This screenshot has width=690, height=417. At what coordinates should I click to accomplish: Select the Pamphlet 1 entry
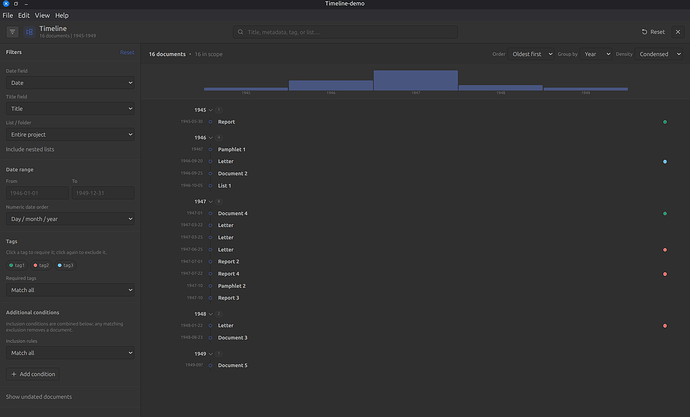[x=231, y=150]
